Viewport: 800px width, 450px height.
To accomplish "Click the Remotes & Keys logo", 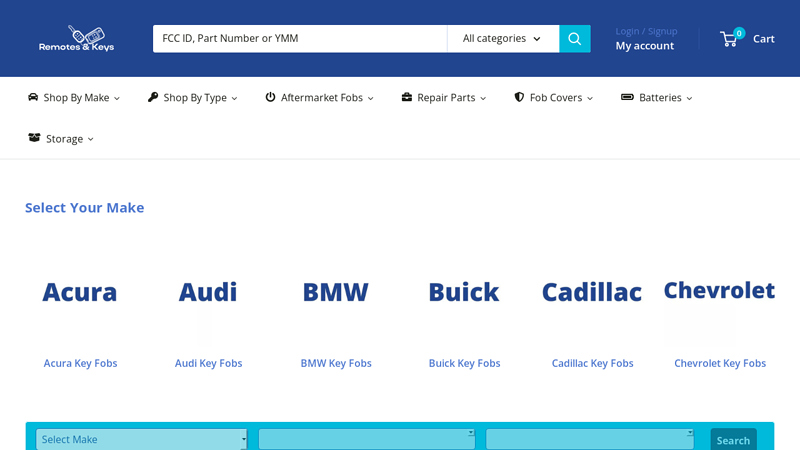I will point(76,38).
